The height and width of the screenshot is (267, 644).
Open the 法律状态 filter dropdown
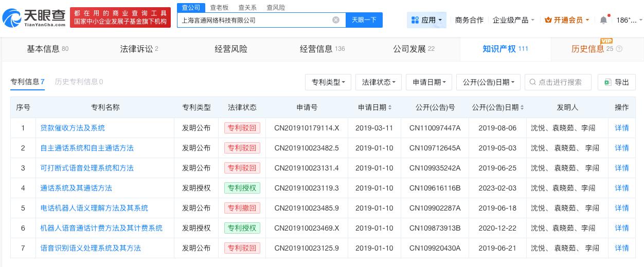tap(379, 82)
